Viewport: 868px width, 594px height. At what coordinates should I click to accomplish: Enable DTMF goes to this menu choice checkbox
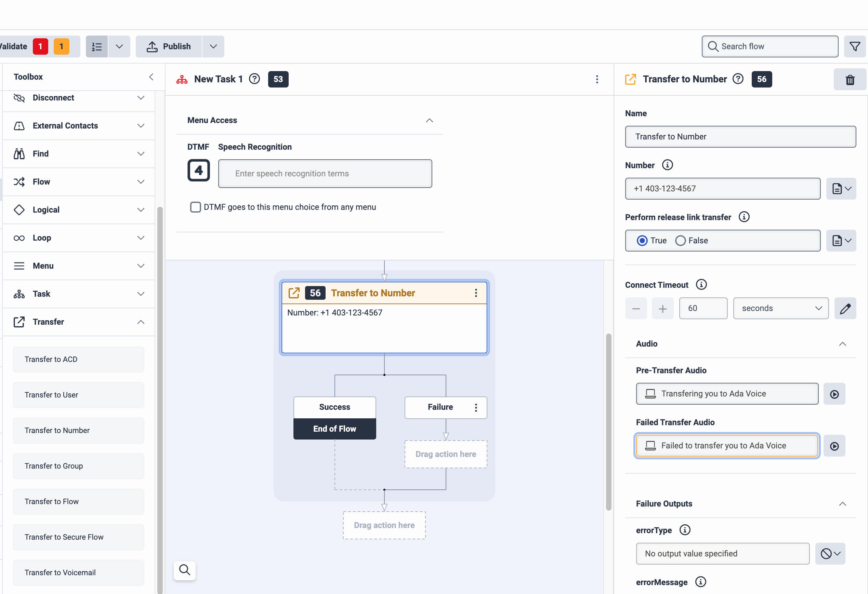click(x=195, y=207)
